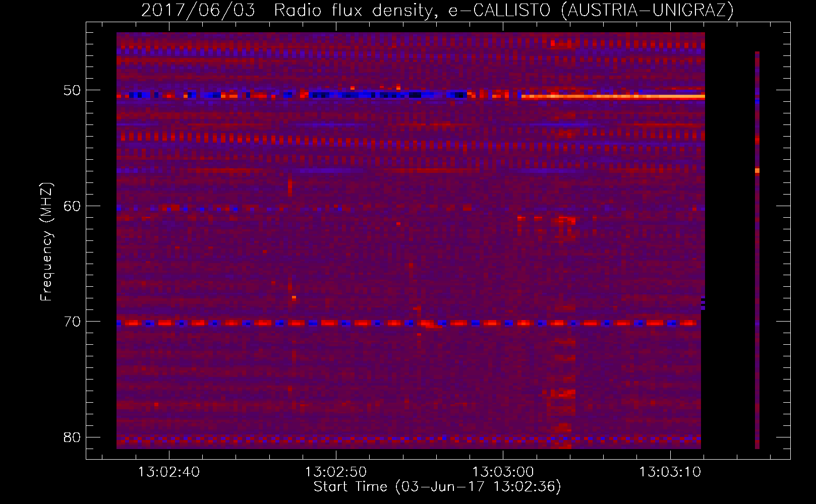Screen dimensions: 816x504
Task: Click the 80 MHz frequency tick label
Action: pyautogui.click(x=72, y=437)
